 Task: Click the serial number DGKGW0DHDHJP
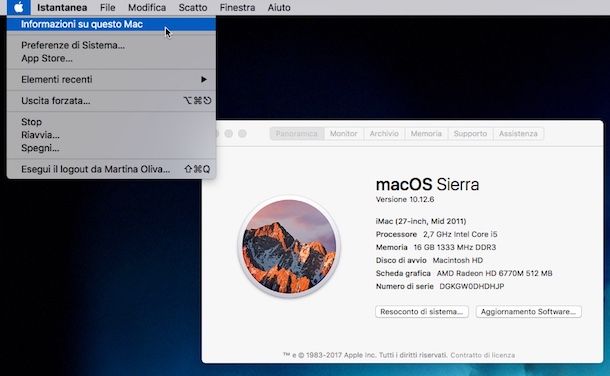pyautogui.click(x=472, y=286)
